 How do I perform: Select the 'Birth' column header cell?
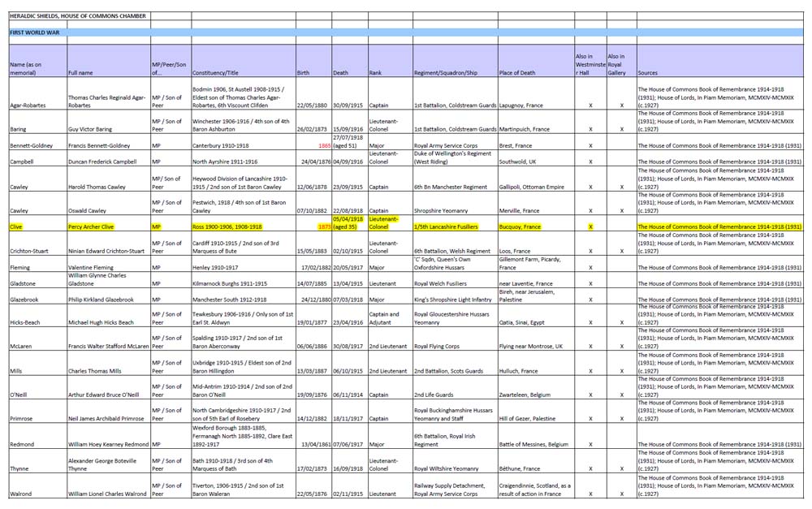(x=303, y=72)
